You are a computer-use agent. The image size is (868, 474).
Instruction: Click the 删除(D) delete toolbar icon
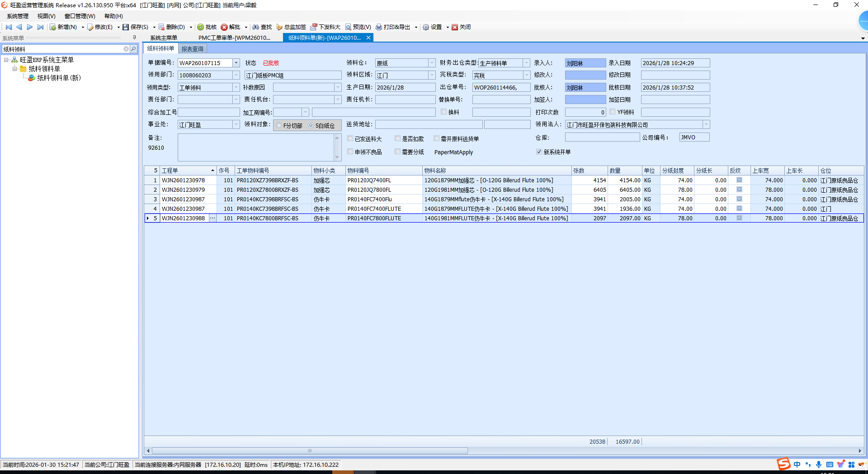(162, 27)
